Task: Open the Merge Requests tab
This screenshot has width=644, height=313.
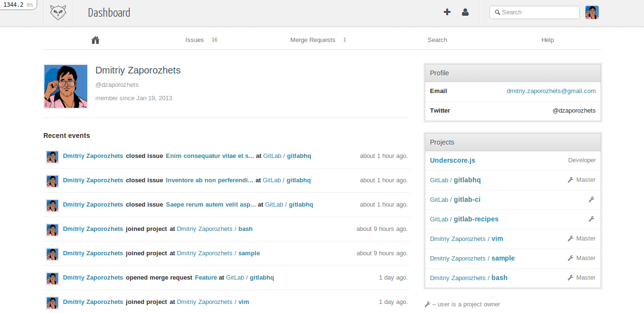Action: point(313,40)
